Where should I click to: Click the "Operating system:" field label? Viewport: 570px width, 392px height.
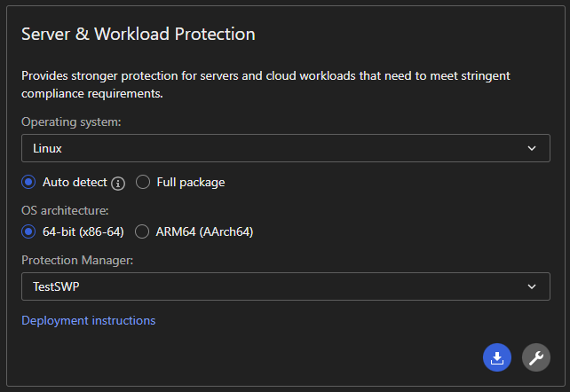(x=71, y=122)
